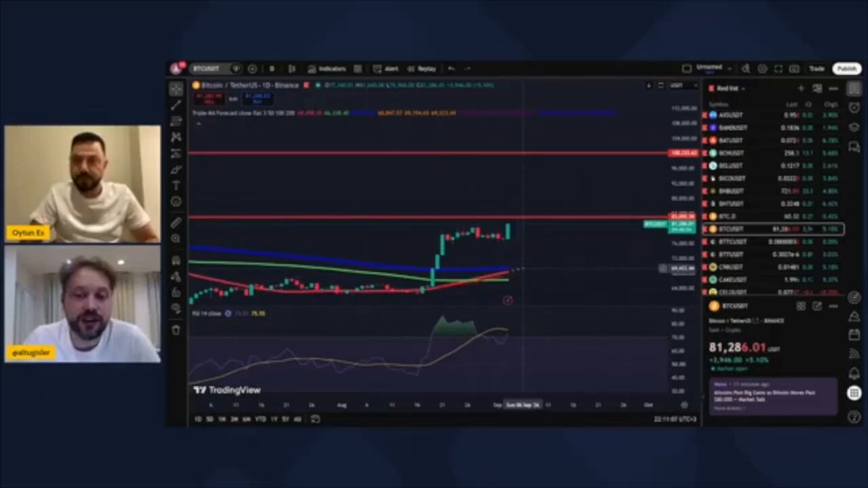Open the BTCUSDT symbol search box
Image resolution: width=868 pixels, height=488 pixels.
tap(215, 69)
